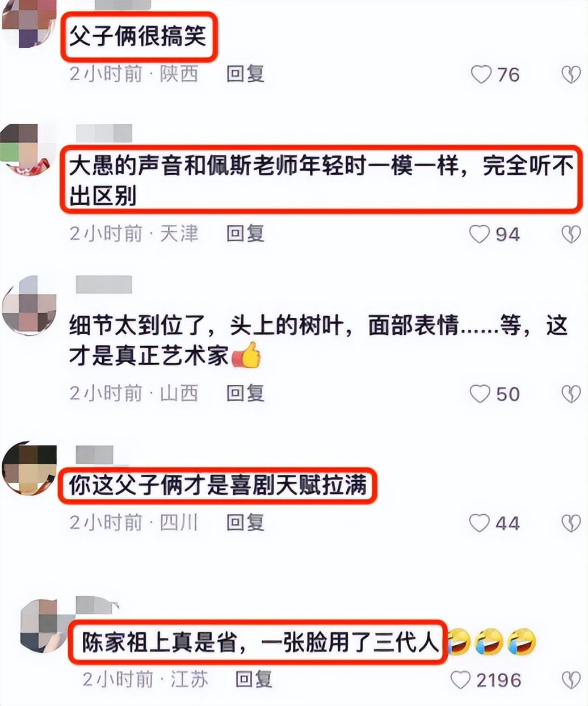Open avatar of the Shanxi commenter

[28, 305]
